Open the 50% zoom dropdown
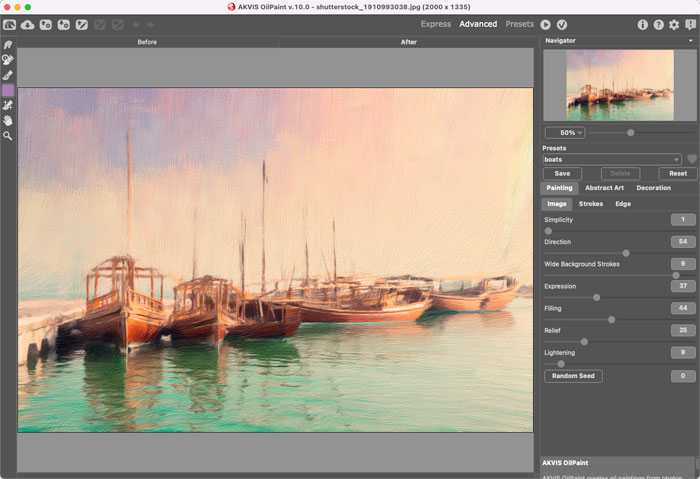Viewport: 700px width, 479px height. [x=565, y=133]
